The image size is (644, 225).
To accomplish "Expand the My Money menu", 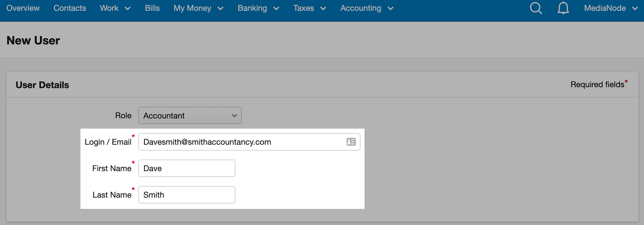I will [x=199, y=8].
